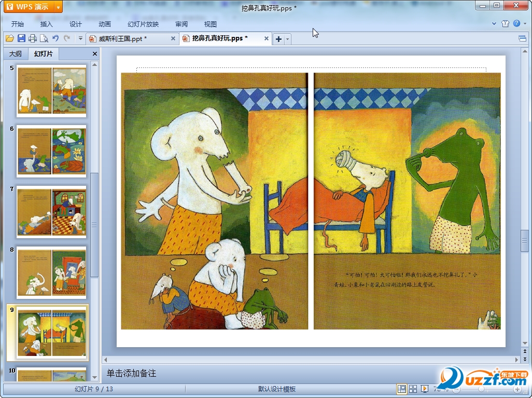Open the skin (shirt) icon
The height and width of the screenshot is (398, 532).
click(x=506, y=24)
